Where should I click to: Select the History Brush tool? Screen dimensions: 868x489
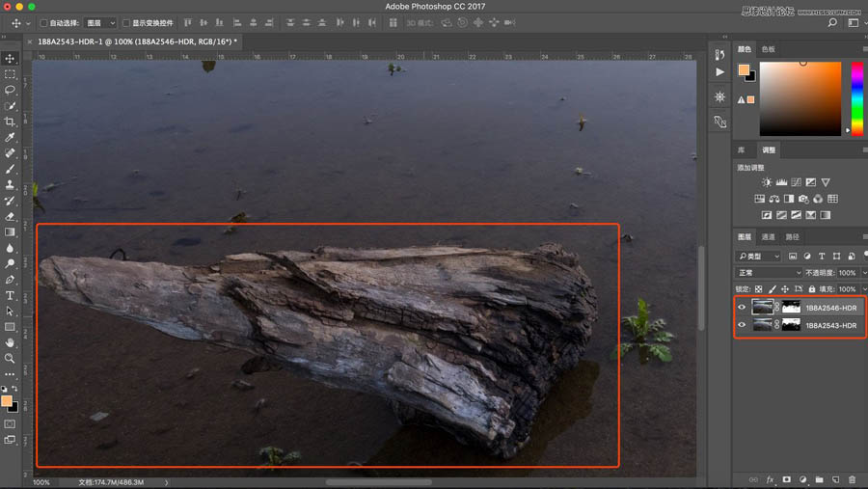point(10,201)
